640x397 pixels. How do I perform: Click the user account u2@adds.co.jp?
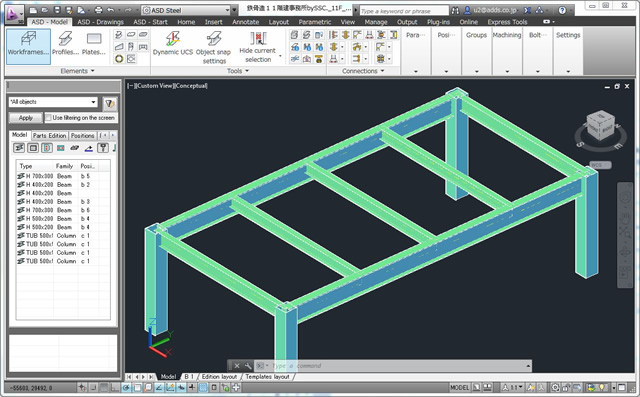(491, 10)
